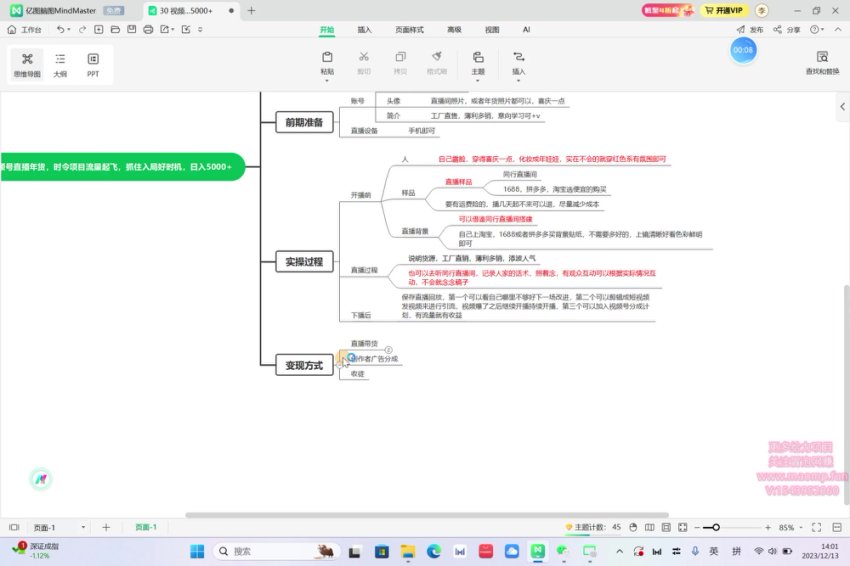This screenshot has width=850, height=566.
Task: Click the 格式刷 format painter icon
Action: (x=436, y=62)
